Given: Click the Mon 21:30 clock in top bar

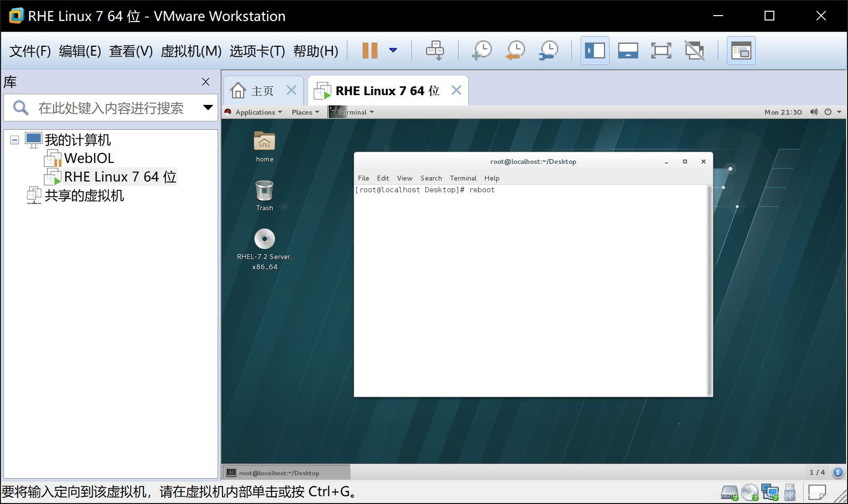Looking at the screenshot, I should point(783,112).
